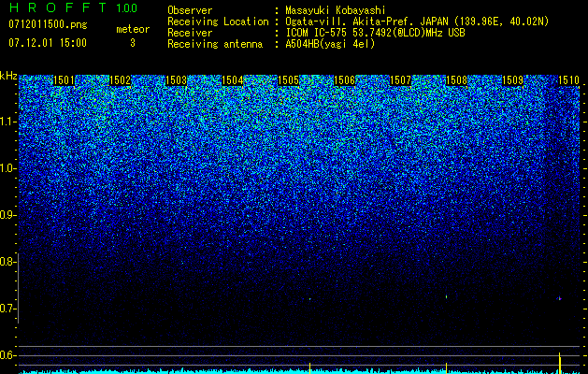This screenshot has width=588, height=374.
Task: Click the date stamp 07.12.01 15:00
Action: point(48,43)
